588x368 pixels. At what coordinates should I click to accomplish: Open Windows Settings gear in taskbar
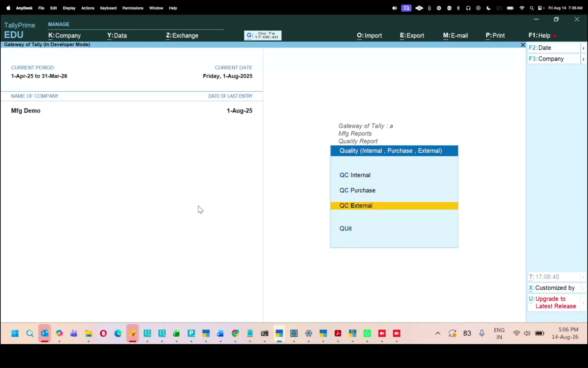click(309, 333)
